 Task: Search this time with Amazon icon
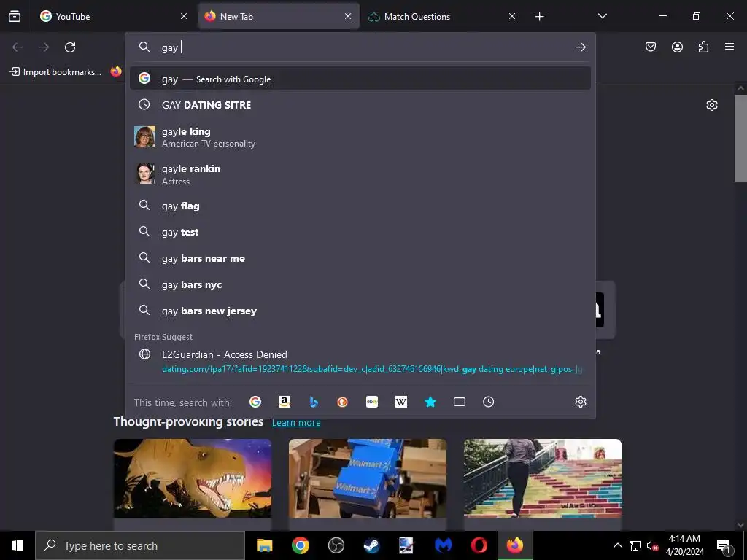tap(285, 402)
